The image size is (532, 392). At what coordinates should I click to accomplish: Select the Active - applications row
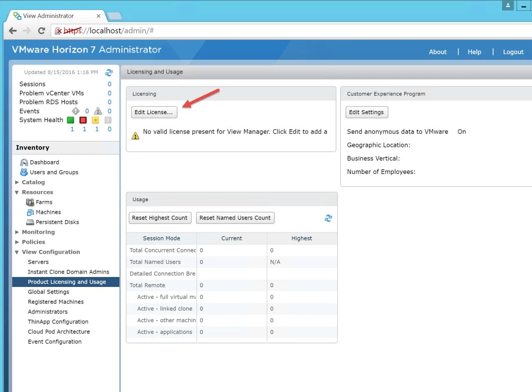pyautogui.click(x=232, y=332)
